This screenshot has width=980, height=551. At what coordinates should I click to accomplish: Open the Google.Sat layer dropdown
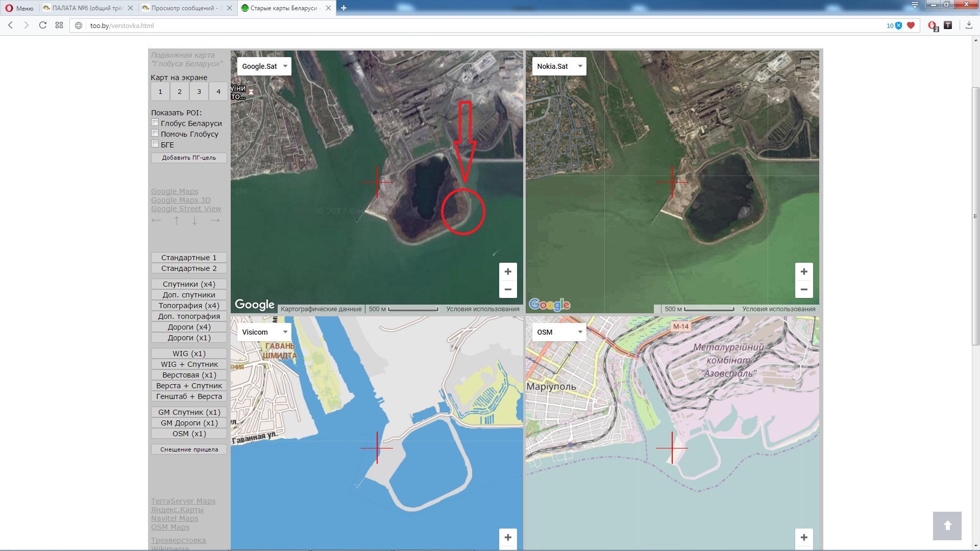[x=264, y=66]
